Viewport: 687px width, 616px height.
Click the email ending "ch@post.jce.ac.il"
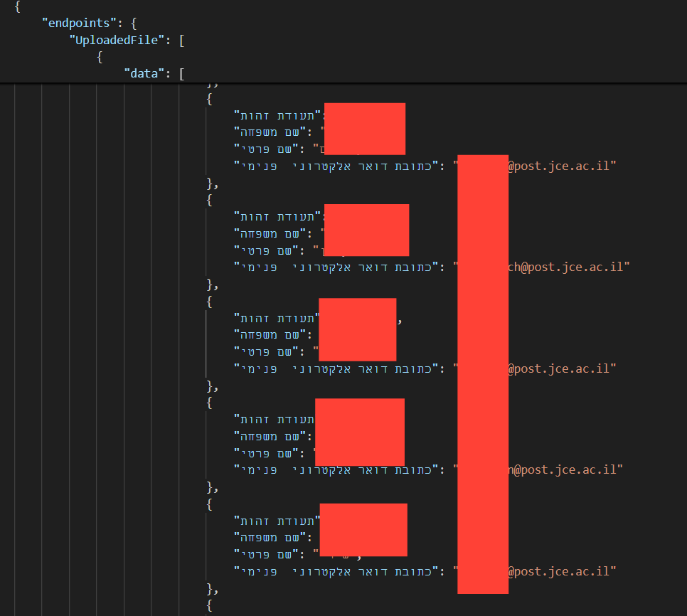tap(569, 267)
